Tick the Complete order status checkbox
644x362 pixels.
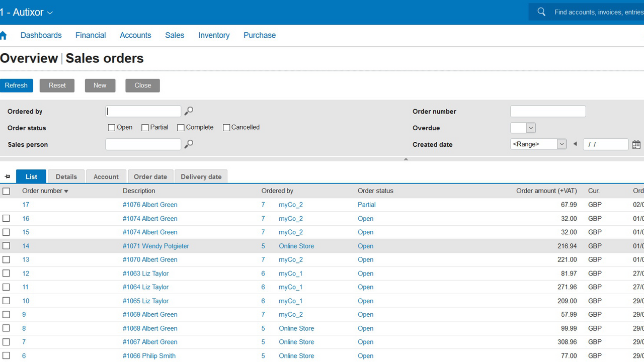pos(181,128)
